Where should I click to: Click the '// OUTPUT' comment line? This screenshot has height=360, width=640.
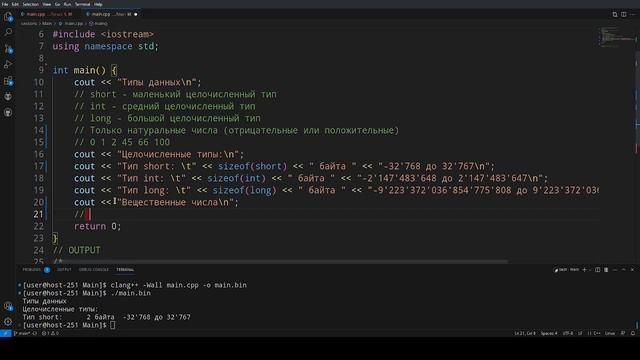[x=76, y=250]
